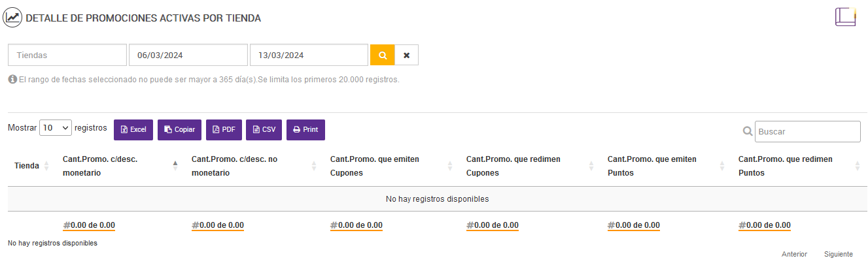Go to the Siguiente page
Viewport: 868px width, 269px height.
coord(838,254)
